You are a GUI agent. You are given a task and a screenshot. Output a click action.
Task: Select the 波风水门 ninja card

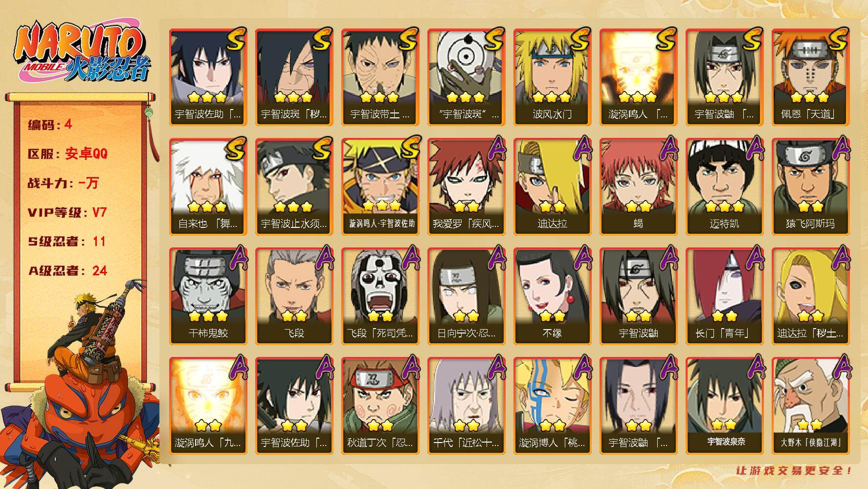coord(552,77)
